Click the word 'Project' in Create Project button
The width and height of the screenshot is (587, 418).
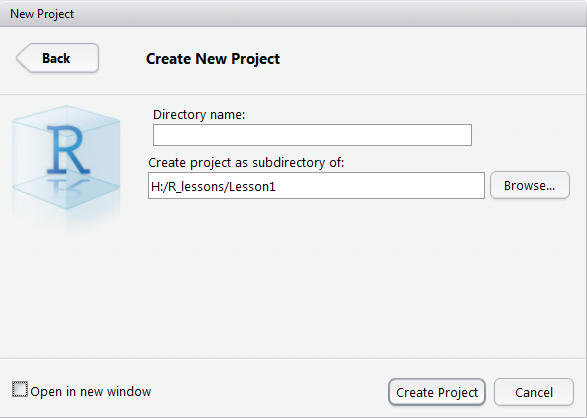coord(457,393)
